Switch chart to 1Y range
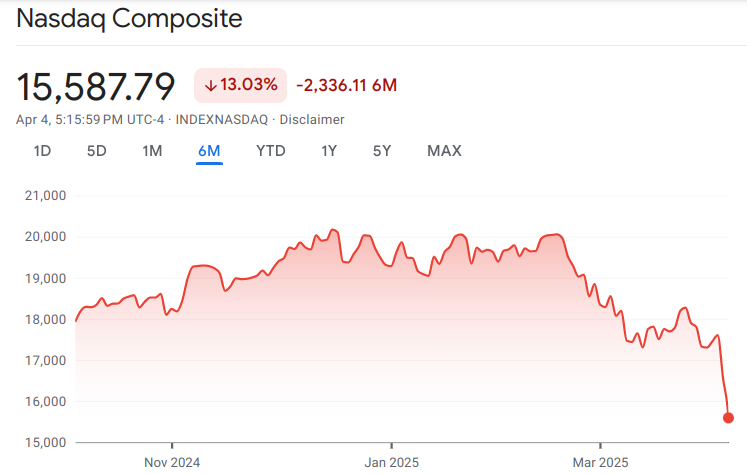 tap(329, 151)
